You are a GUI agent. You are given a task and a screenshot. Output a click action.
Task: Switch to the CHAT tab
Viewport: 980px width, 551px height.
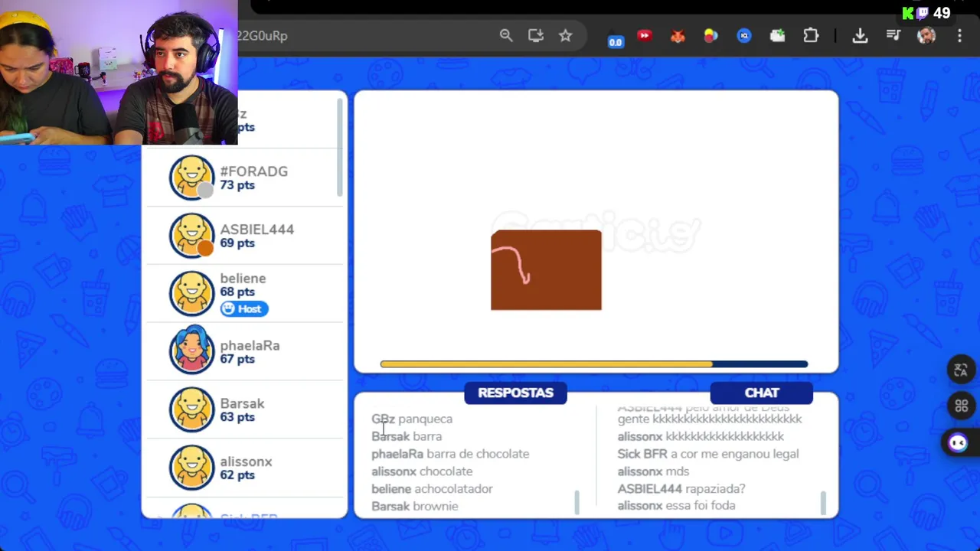[762, 393]
